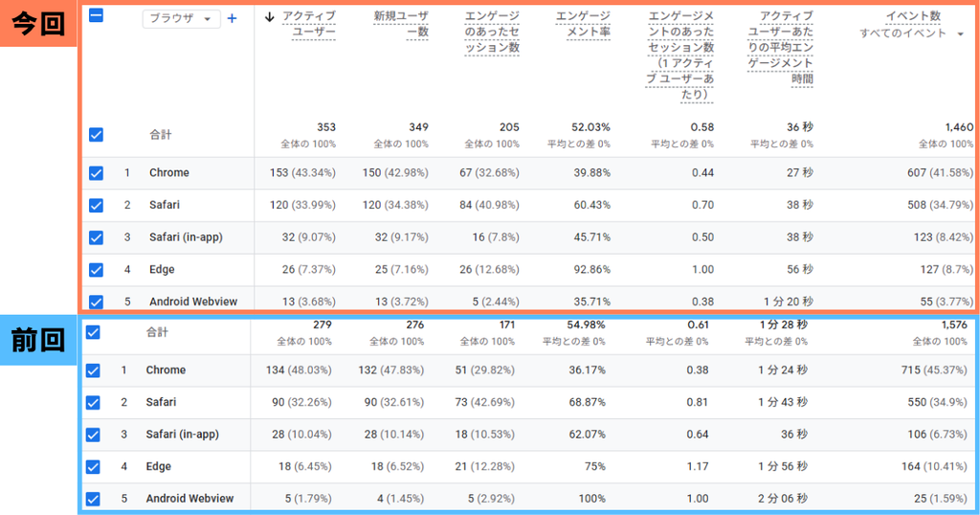Click previous Android Webview rate 100%
980x515 pixels.
click(591, 499)
